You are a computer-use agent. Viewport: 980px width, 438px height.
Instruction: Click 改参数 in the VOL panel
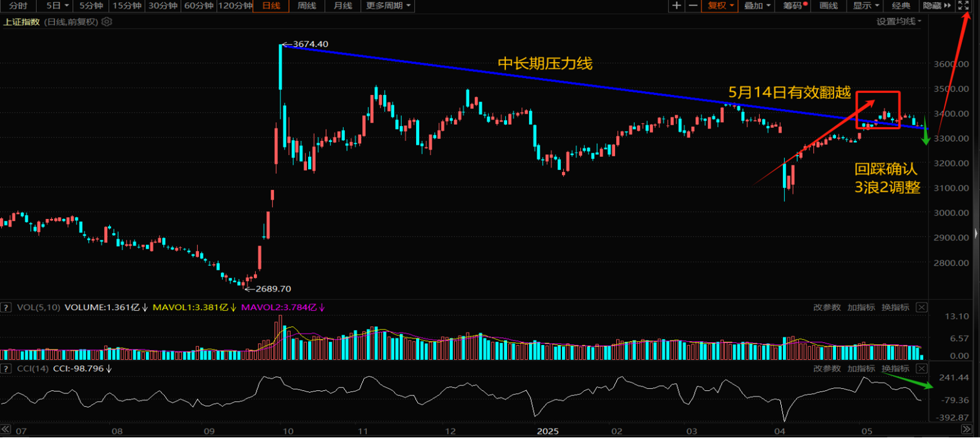coord(827,308)
